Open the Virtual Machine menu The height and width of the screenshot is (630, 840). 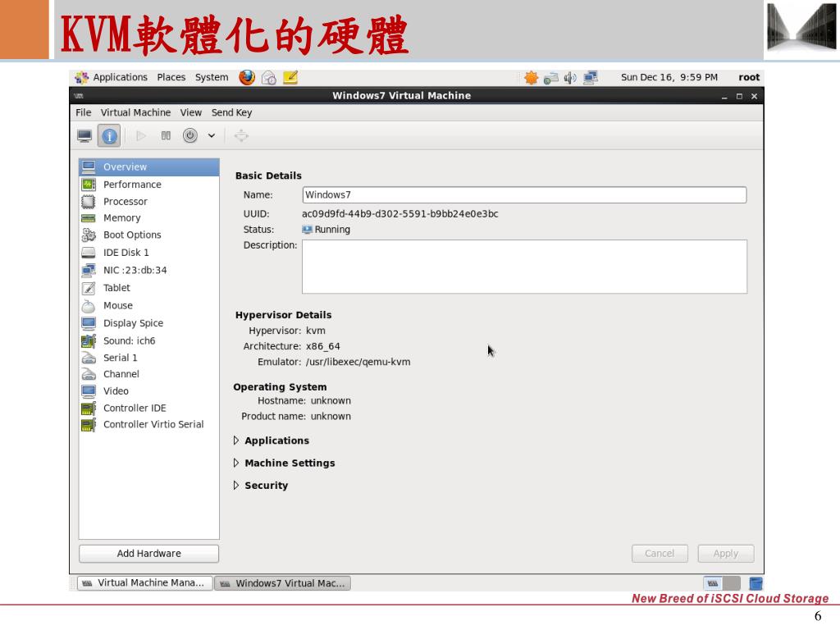pos(135,112)
